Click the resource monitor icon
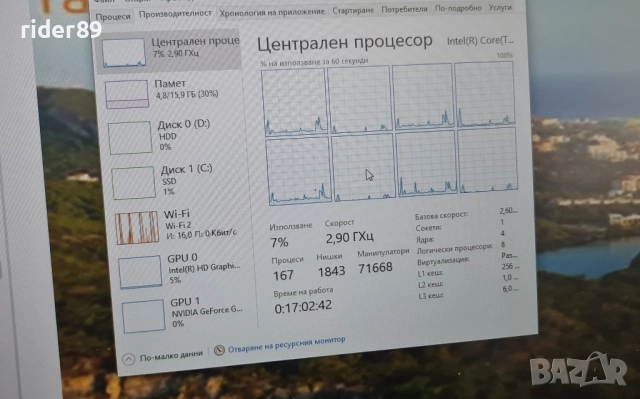 219,350
